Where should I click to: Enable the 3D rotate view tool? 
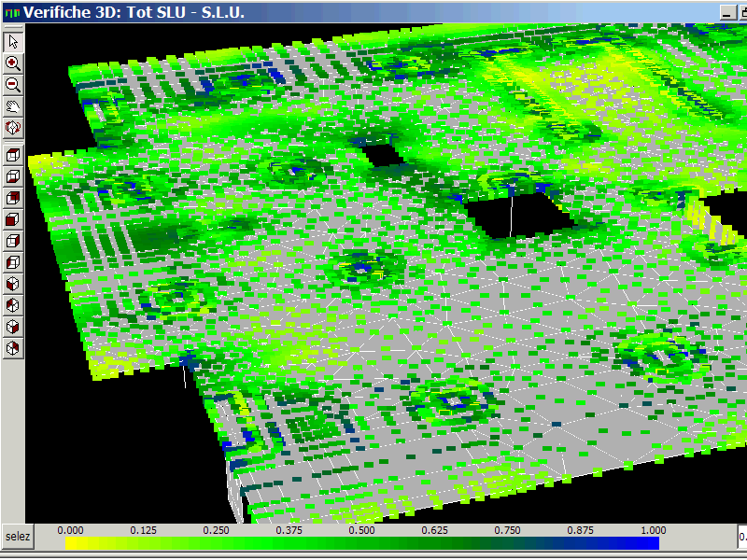pyautogui.click(x=13, y=127)
